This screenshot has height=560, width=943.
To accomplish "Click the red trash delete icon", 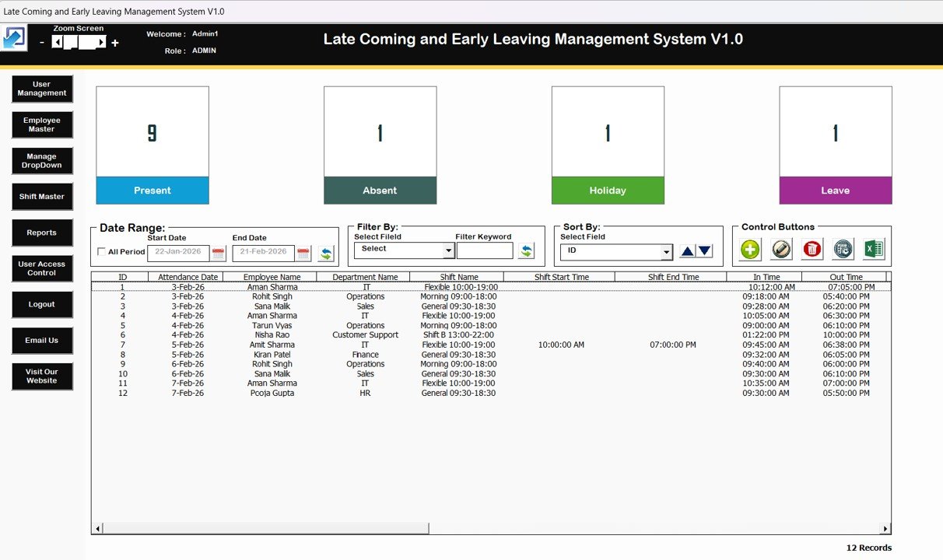I will tap(812, 249).
